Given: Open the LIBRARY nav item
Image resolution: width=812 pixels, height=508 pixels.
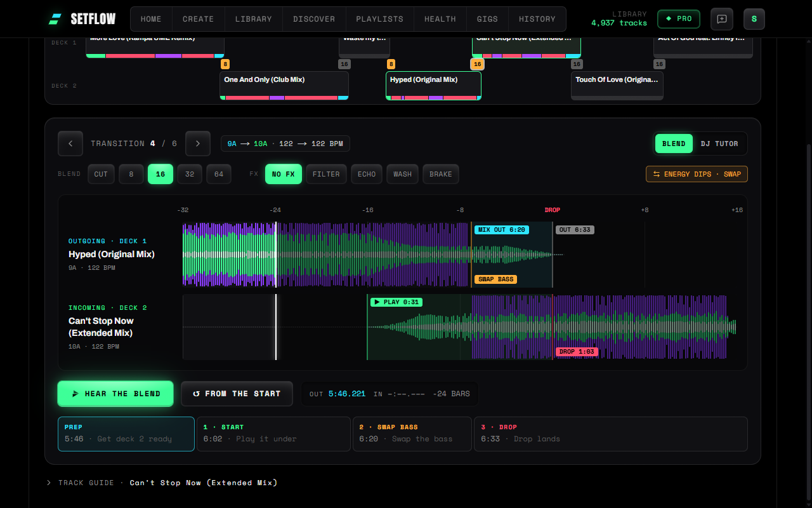Looking at the screenshot, I should coord(253,19).
